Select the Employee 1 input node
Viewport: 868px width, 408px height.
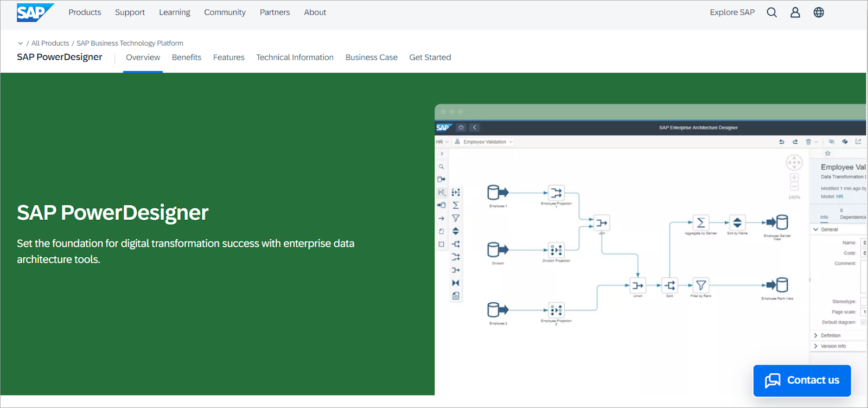(497, 193)
